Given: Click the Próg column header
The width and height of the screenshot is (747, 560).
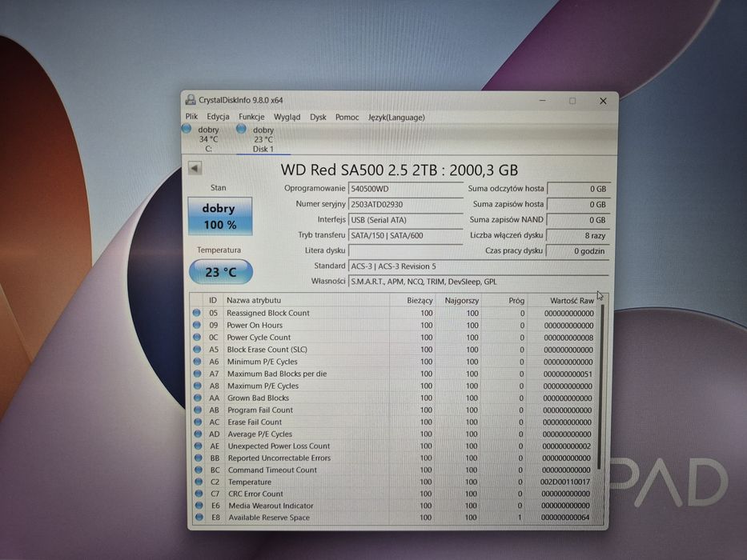Looking at the screenshot, I should (x=504, y=301).
